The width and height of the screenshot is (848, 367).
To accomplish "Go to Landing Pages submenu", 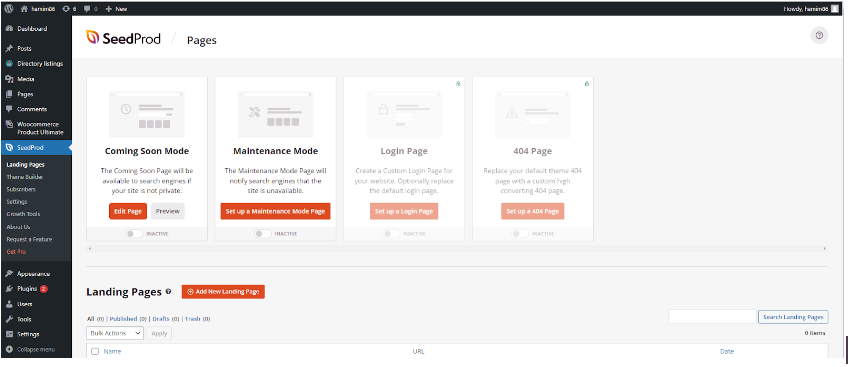I will click(25, 164).
